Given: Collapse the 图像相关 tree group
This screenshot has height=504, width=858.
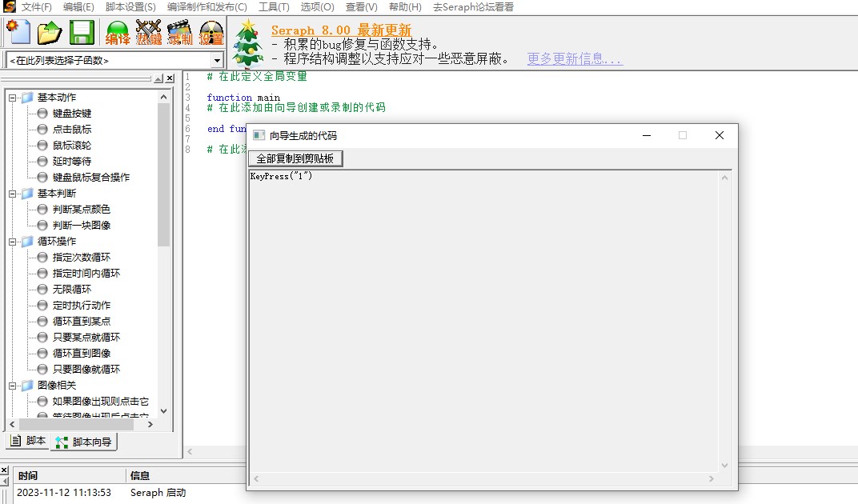Looking at the screenshot, I should [x=12, y=386].
